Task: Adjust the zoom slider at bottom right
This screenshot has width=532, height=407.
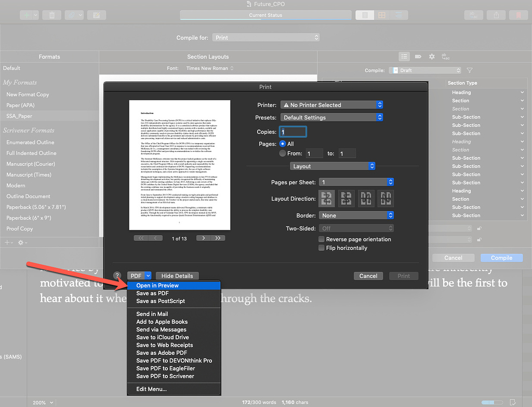Action: 493,402
